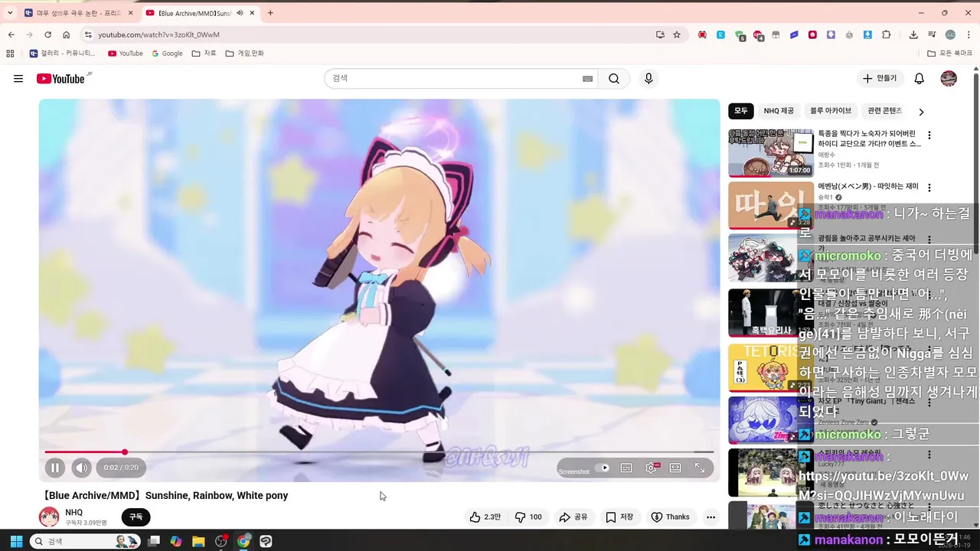The image size is (980, 551).
Task: Seek on the video progress bar
Action: pyautogui.click(x=379, y=452)
